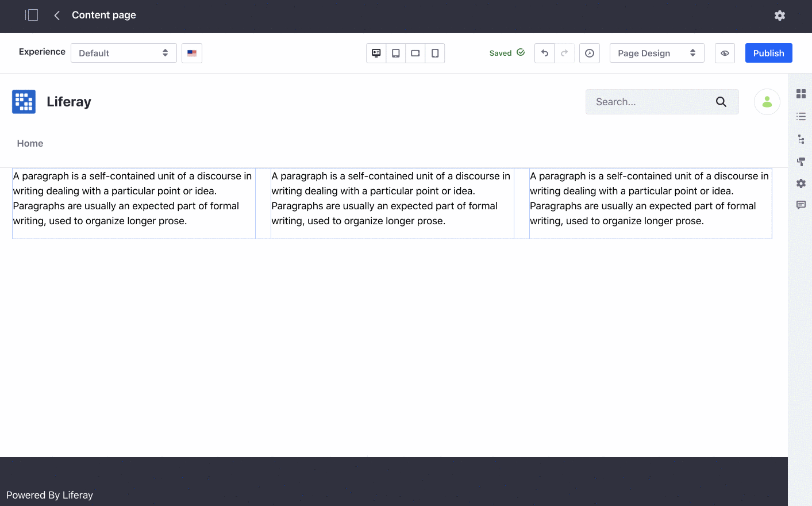Open the edit history via clock icon
The width and height of the screenshot is (812, 506).
point(589,53)
